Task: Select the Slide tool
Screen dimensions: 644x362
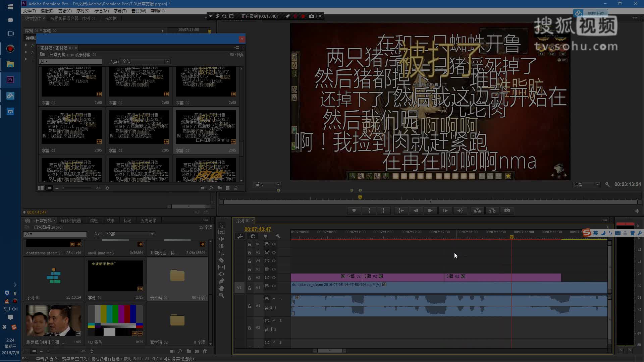Action: click(221, 274)
